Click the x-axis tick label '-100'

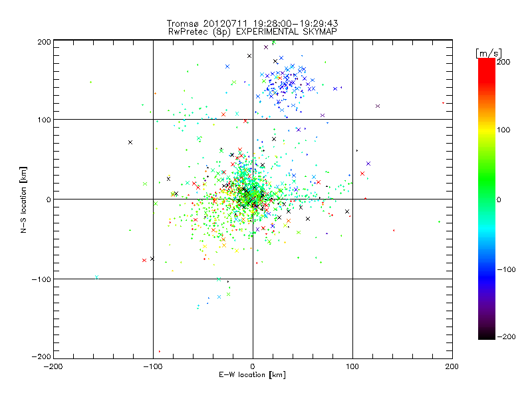coord(153,366)
